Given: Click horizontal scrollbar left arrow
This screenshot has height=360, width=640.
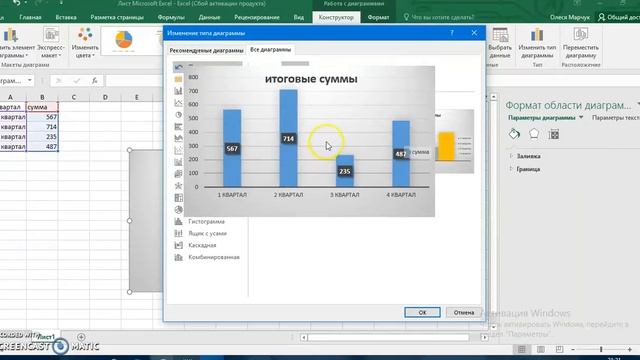Looking at the screenshot, I should coord(303,338).
